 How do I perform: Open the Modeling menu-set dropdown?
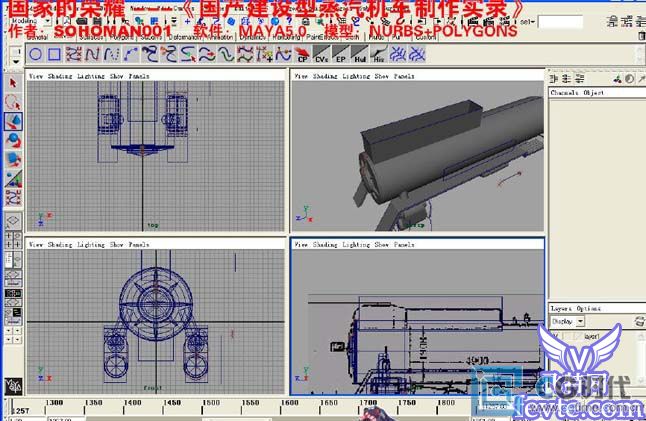click(x=30, y=21)
